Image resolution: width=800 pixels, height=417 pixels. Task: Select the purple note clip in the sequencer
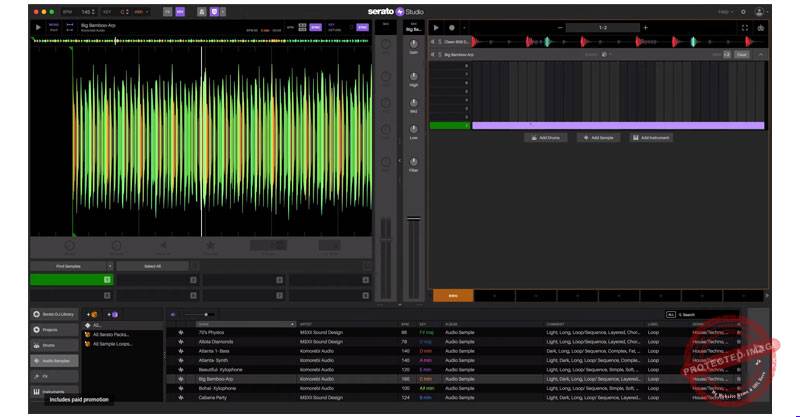618,126
